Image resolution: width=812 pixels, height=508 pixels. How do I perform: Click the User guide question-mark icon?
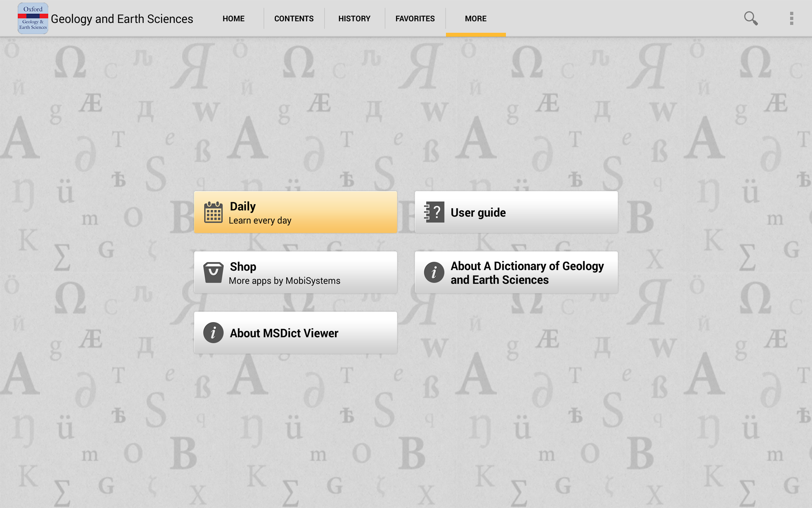coord(434,212)
